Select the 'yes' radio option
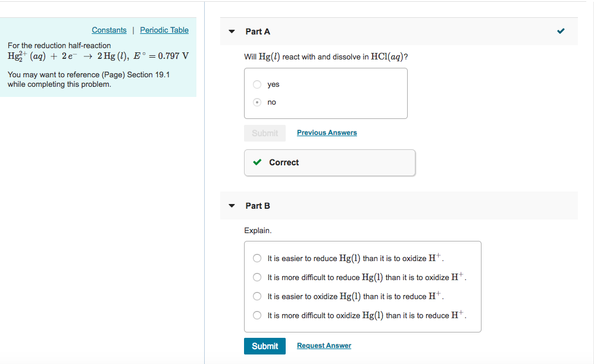 point(257,84)
